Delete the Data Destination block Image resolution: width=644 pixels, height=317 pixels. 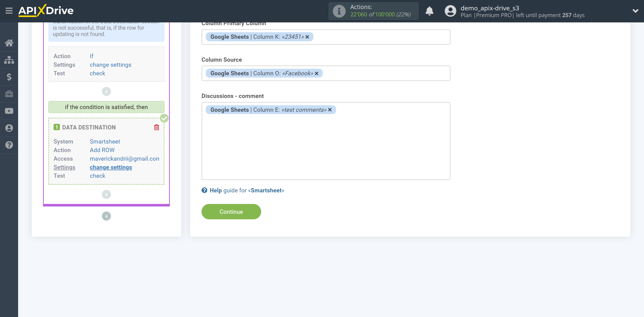156,127
